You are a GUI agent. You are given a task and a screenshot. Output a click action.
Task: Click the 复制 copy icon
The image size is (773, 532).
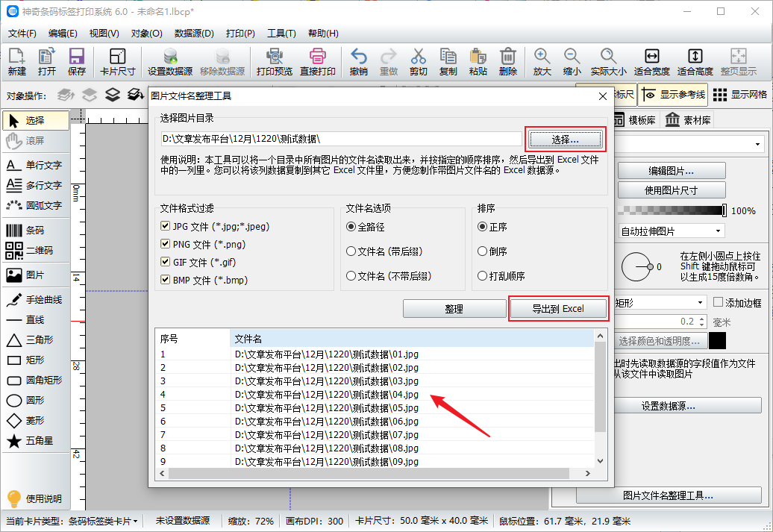[x=448, y=62]
